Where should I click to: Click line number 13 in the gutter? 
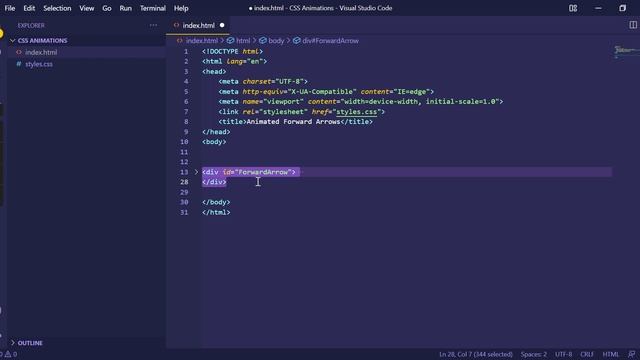[184, 172]
